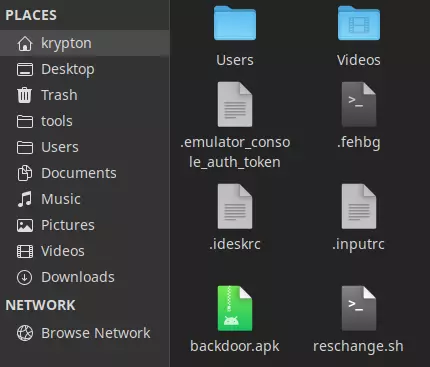Open Pictures label in sidebar
This screenshot has width=430, height=367.
click(68, 225)
